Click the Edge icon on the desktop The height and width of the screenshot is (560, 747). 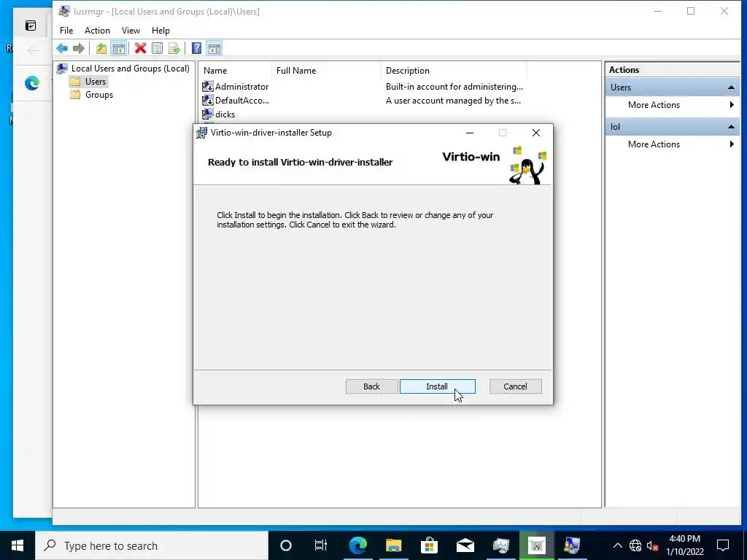click(32, 83)
